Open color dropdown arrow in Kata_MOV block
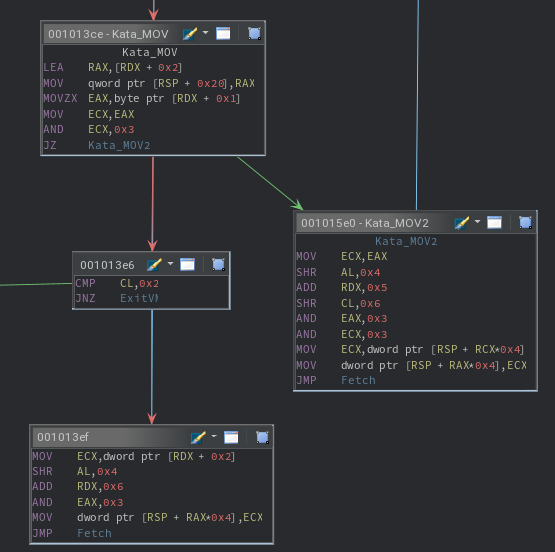The image size is (555, 552). click(205, 33)
